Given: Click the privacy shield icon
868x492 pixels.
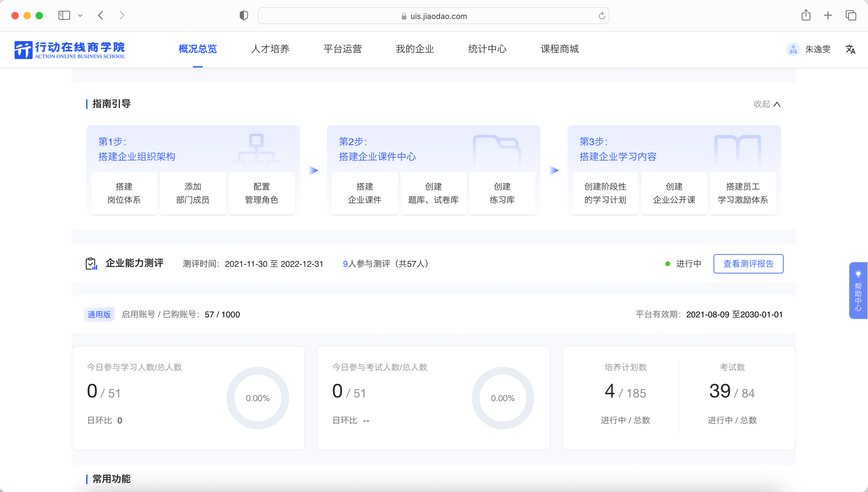Looking at the screenshot, I should point(244,16).
